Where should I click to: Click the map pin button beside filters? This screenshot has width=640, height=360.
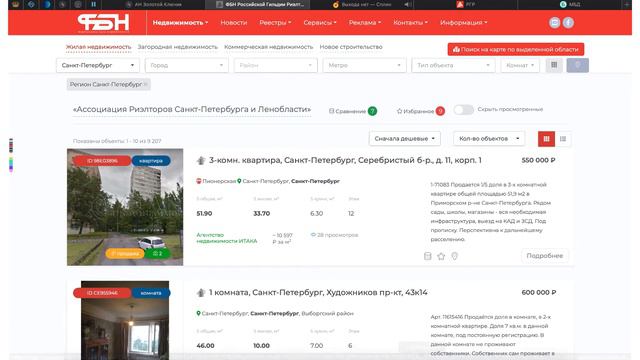578,65
